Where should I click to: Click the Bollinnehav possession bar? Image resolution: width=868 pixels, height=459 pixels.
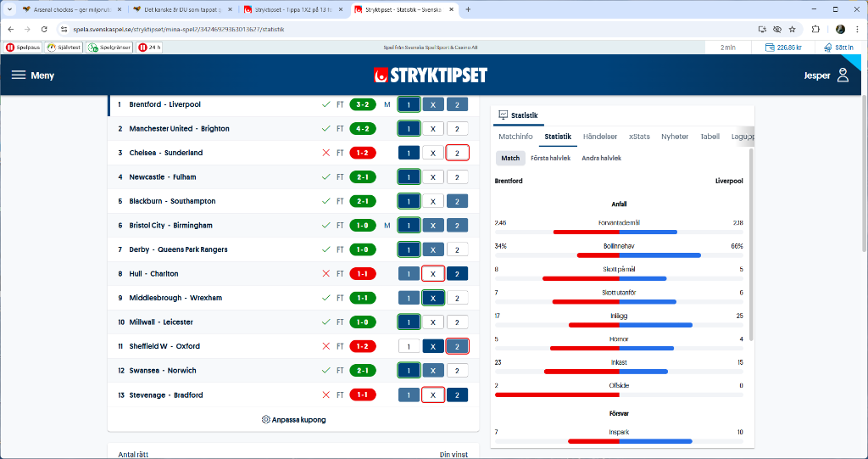618,255
